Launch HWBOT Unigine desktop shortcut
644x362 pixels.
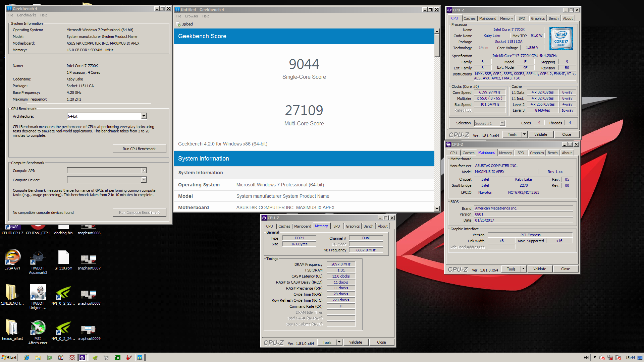(x=38, y=297)
